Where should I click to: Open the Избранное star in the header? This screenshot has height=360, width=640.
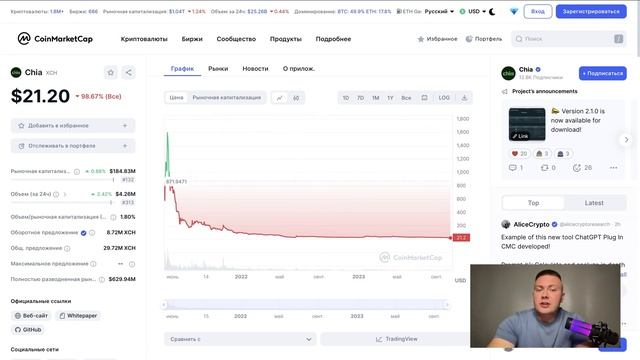(x=421, y=39)
